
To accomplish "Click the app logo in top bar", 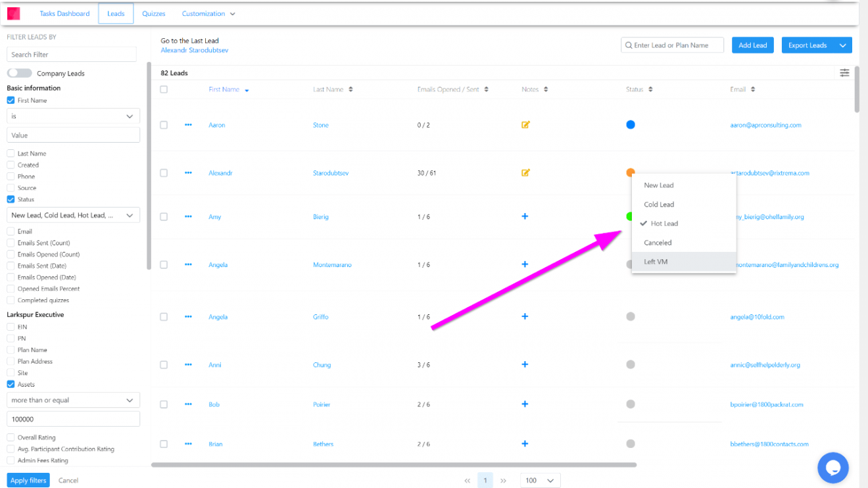I will 14,13.
